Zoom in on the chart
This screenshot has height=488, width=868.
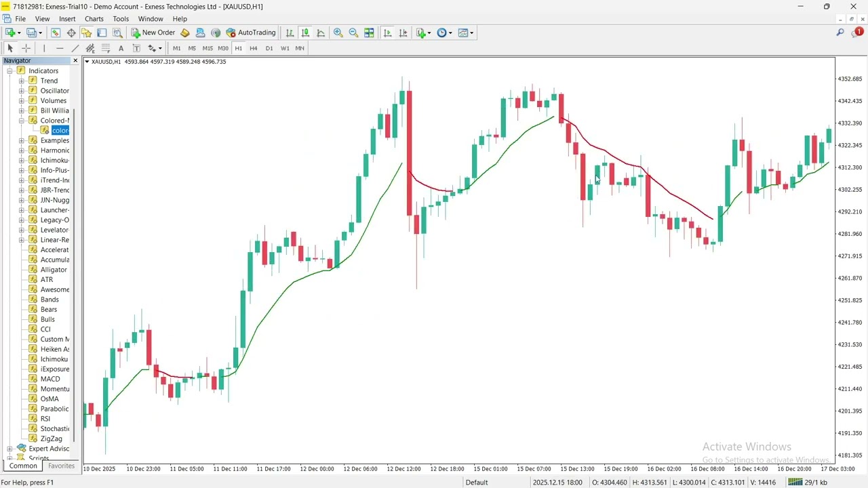338,33
